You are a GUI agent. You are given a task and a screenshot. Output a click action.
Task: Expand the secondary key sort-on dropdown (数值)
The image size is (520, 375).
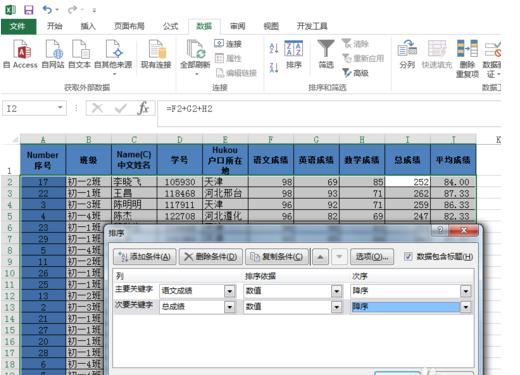point(337,307)
